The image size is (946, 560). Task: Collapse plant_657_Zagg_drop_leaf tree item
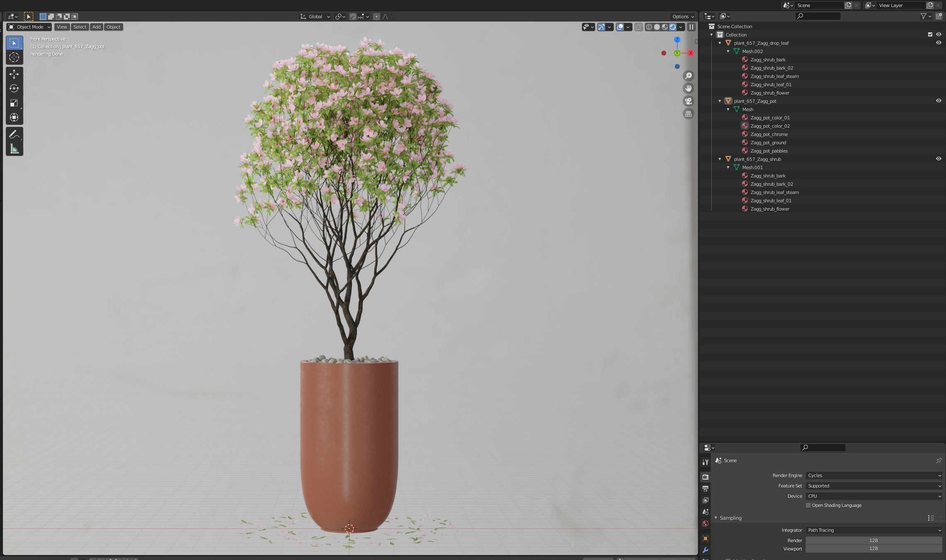[720, 43]
